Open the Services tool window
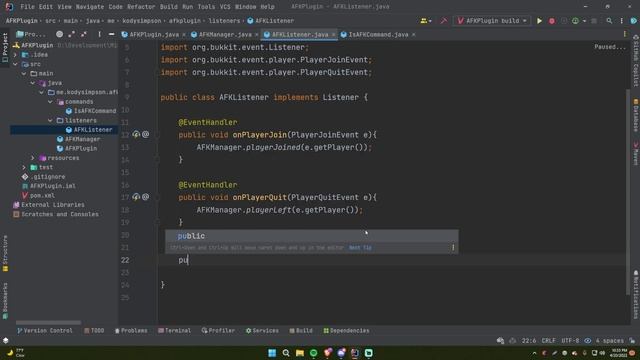This screenshot has height=360, width=640. tap(262, 331)
